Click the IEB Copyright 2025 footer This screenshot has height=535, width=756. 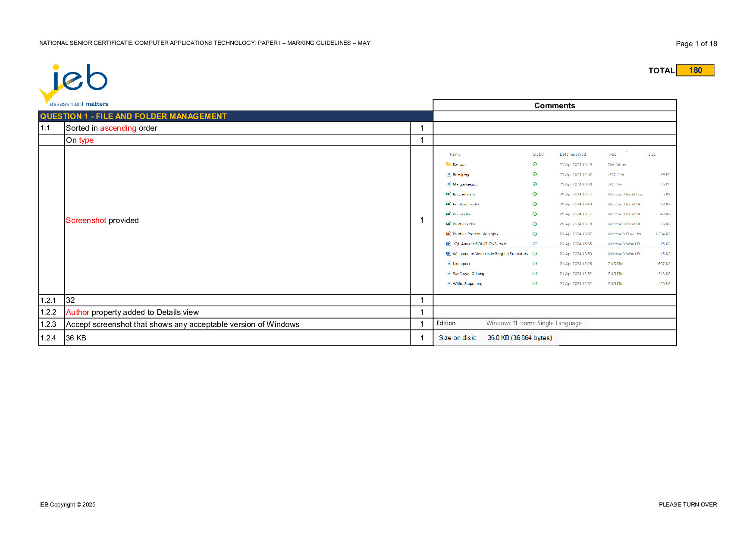tap(67, 504)
